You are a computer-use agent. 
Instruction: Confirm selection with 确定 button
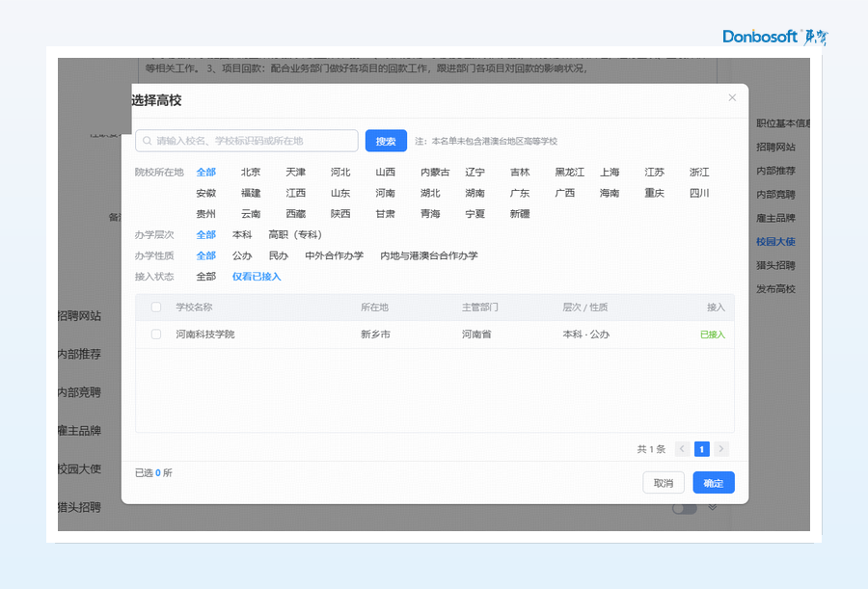pyautogui.click(x=714, y=483)
